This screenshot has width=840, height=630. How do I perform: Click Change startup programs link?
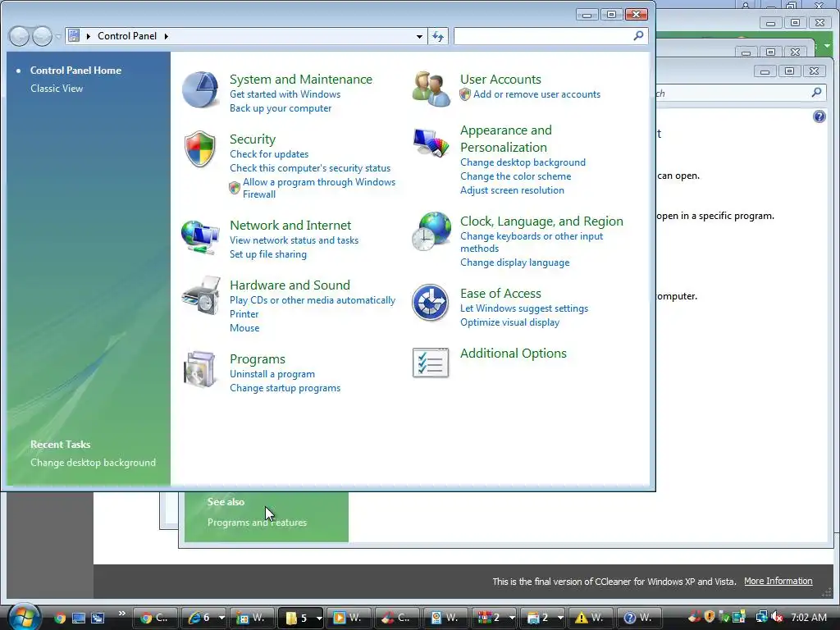[x=285, y=388]
